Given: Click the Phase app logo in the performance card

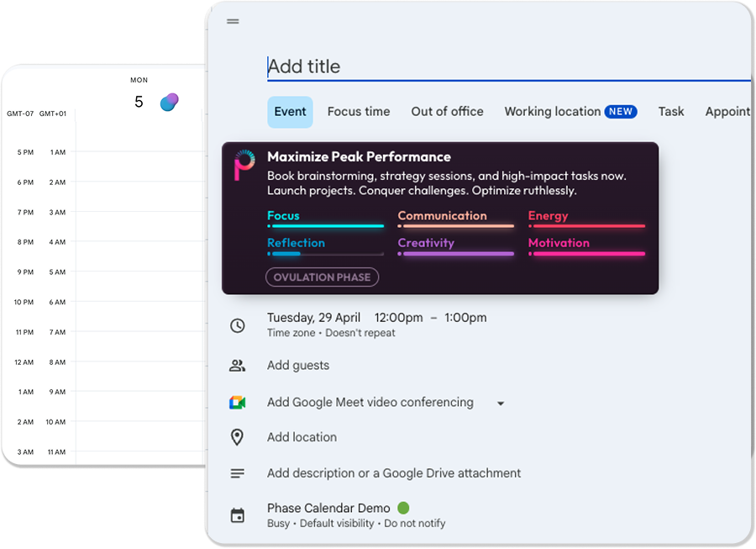Looking at the screenshot, I should [x=243, y=165].
